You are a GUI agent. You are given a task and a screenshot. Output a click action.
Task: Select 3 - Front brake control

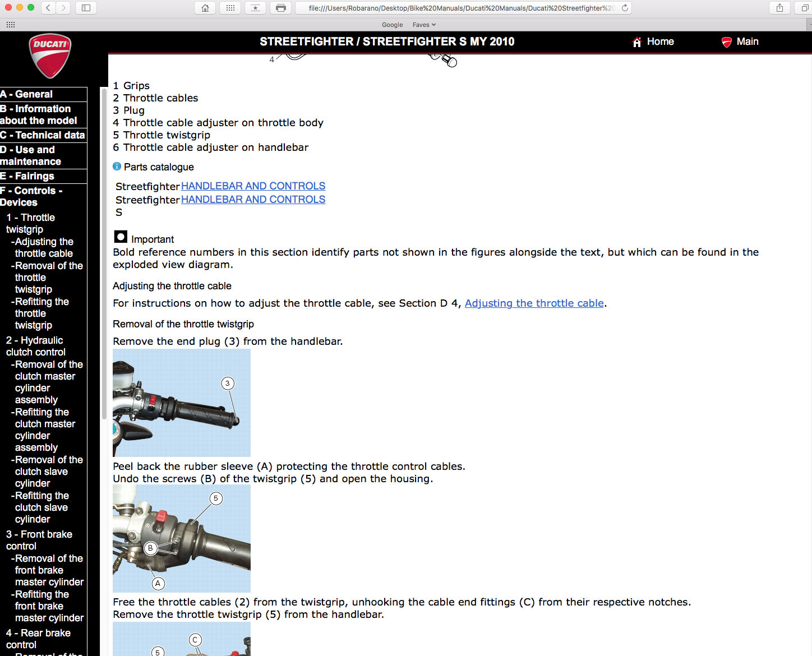click(39, 540)
